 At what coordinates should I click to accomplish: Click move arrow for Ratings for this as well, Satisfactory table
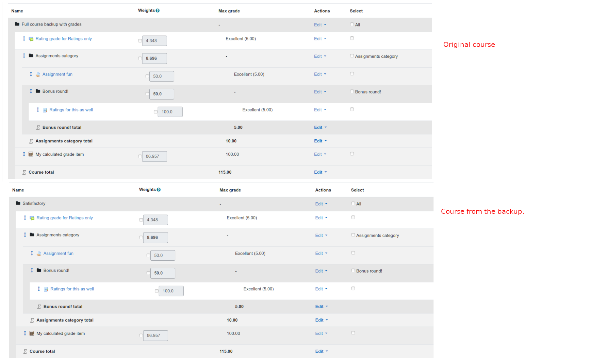[x=39, y=289]
